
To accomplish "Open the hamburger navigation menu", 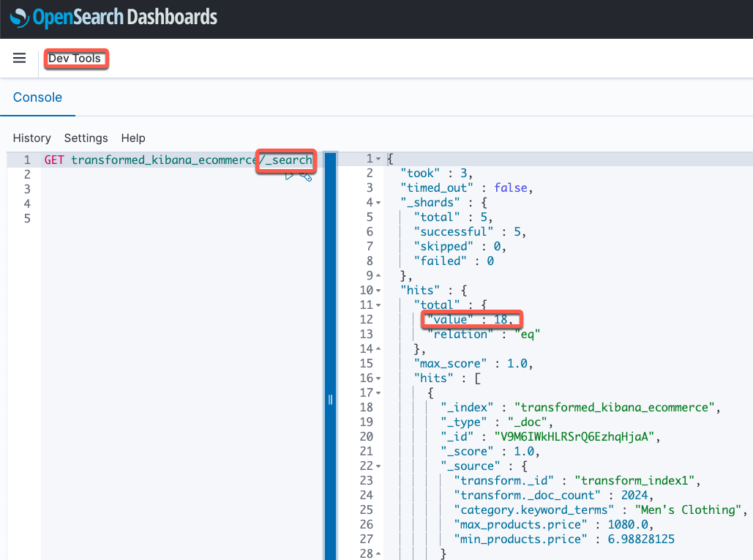I will [19, 58].
